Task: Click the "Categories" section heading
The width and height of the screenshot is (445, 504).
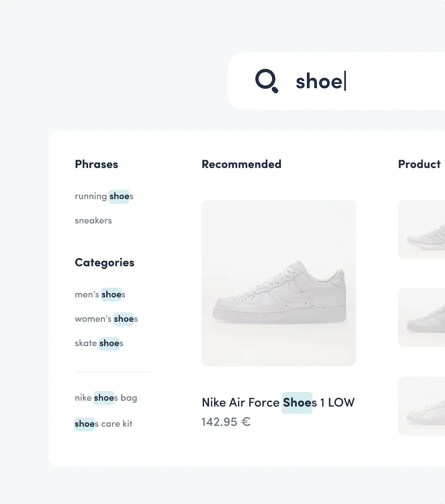Action: (x=105, y=262)
